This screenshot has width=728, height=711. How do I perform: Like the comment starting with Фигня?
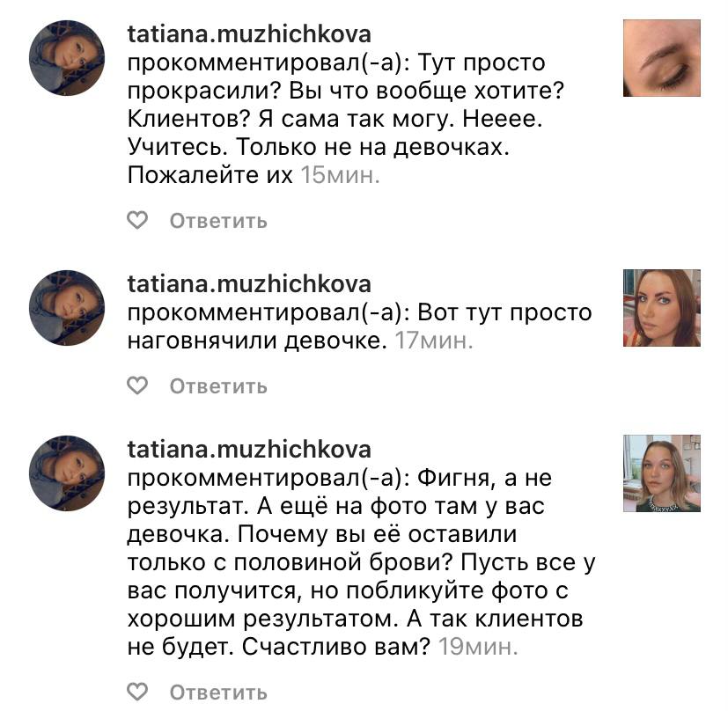click(137, 692)
